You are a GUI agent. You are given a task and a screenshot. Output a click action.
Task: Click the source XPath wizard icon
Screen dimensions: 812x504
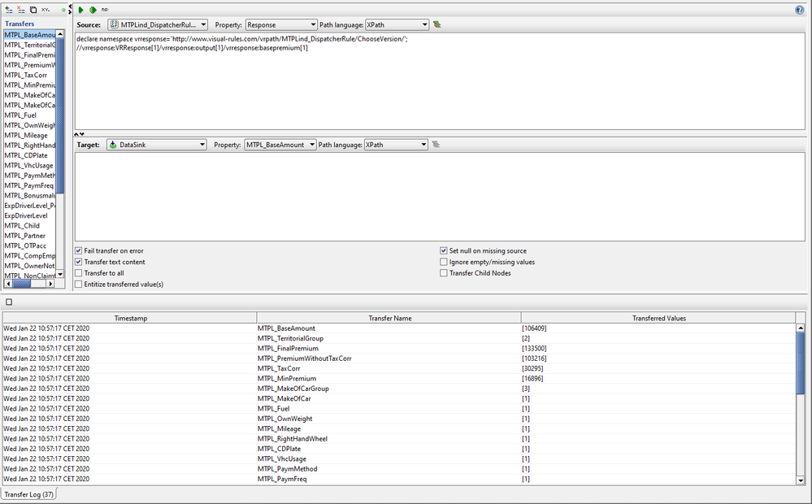click(x=437, y=25)
